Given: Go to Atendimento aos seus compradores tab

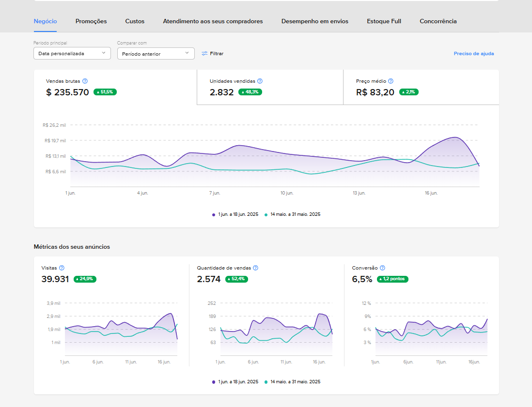Looking at the screenshot, I should point(213,21).
